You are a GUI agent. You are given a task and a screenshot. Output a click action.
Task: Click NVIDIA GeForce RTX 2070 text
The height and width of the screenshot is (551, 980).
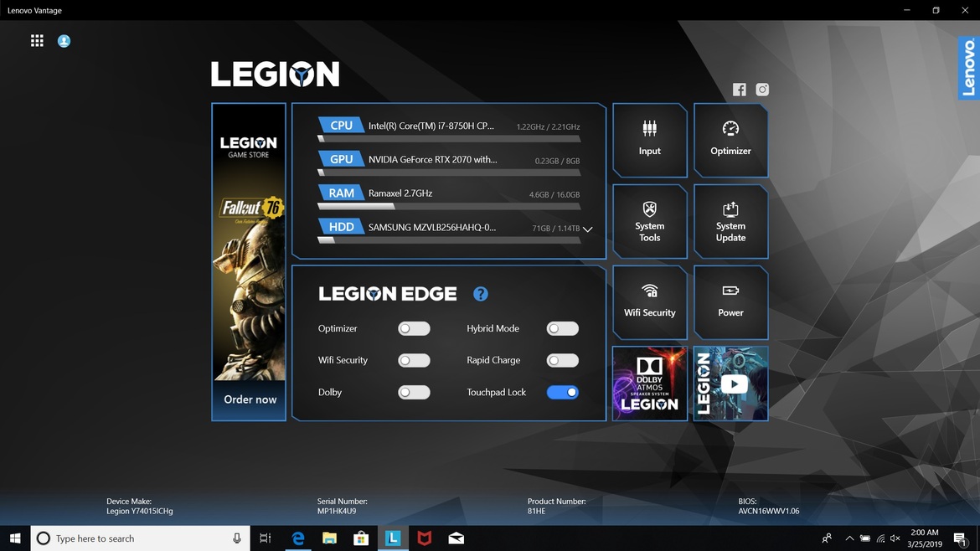click(x=432, y=159)
